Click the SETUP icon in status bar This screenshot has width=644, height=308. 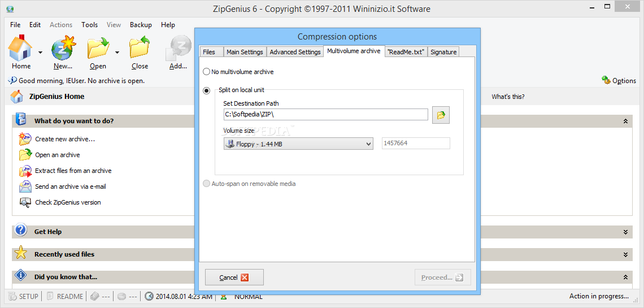coord(12,296)
